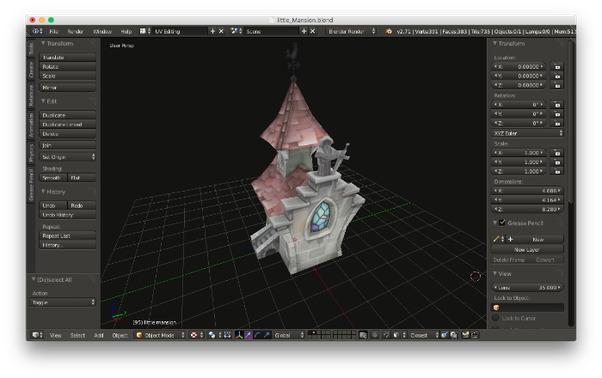Click the OpenGL render image icon
Image resolution: width=602 pixels, height=378 pixels.
click(465, 335)
